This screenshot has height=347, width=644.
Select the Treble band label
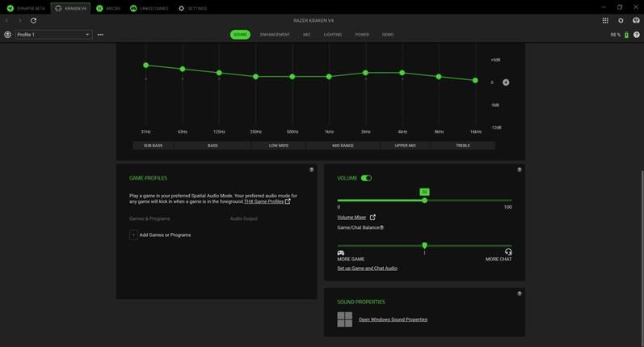(x=463, y=146)
